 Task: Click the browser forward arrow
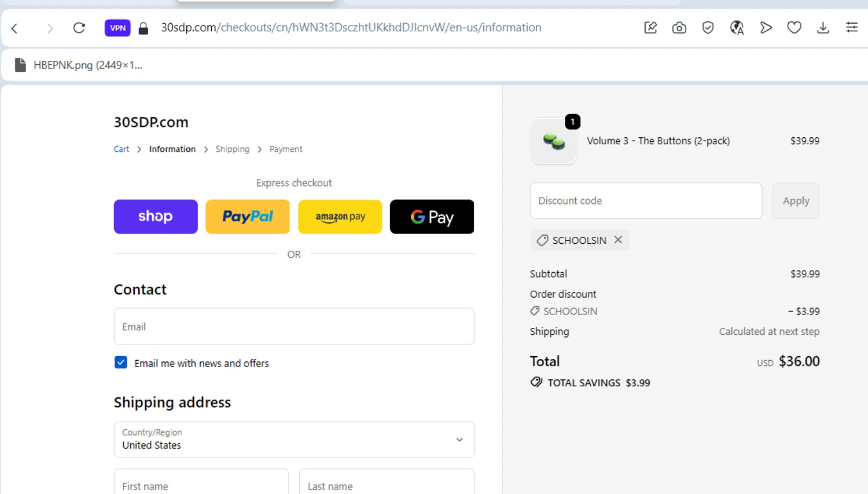tap(50, 28)
